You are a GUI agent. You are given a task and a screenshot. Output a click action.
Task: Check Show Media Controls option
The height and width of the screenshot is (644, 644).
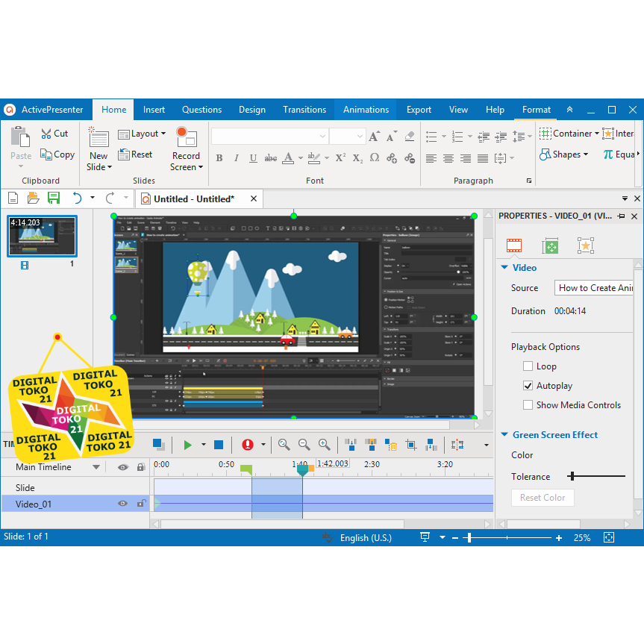point(528,405)
